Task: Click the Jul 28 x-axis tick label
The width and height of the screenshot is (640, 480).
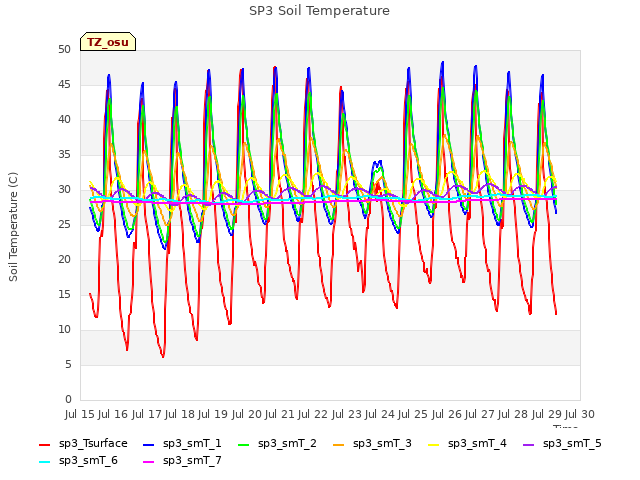Action: tap(513, 414)
